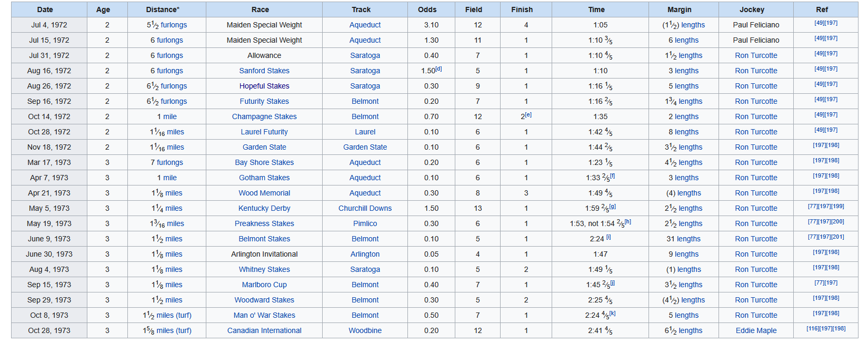868x342 pixels.
Task: Open footnote h beside Preakness time
Action: tap(628, 222)
